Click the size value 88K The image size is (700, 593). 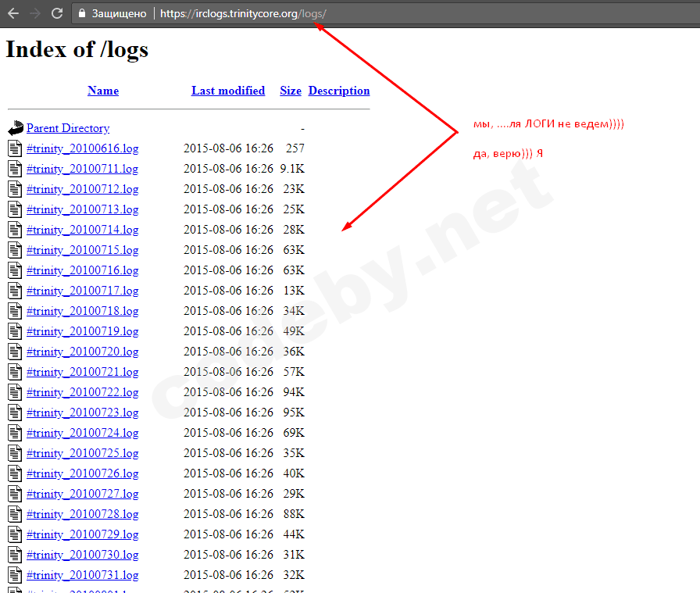pos(294,514)
